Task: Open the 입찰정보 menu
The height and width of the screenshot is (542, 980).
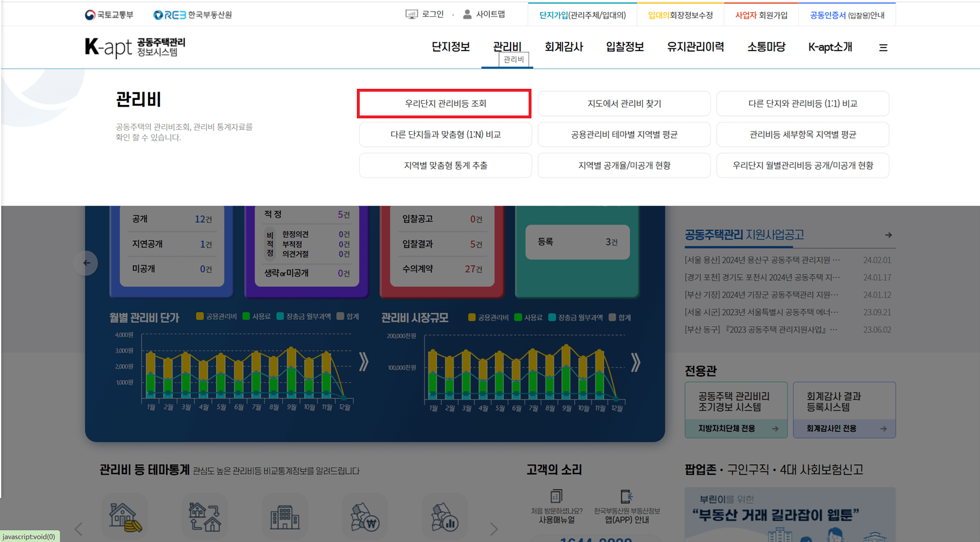Action: (x=624, y=47)
